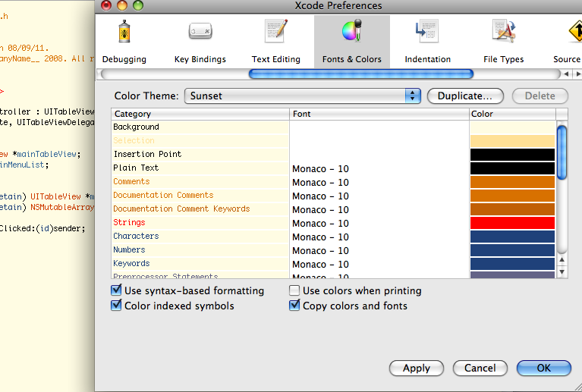
Task: Click the Numbers blue color swatch
Action: coord(513,250)
